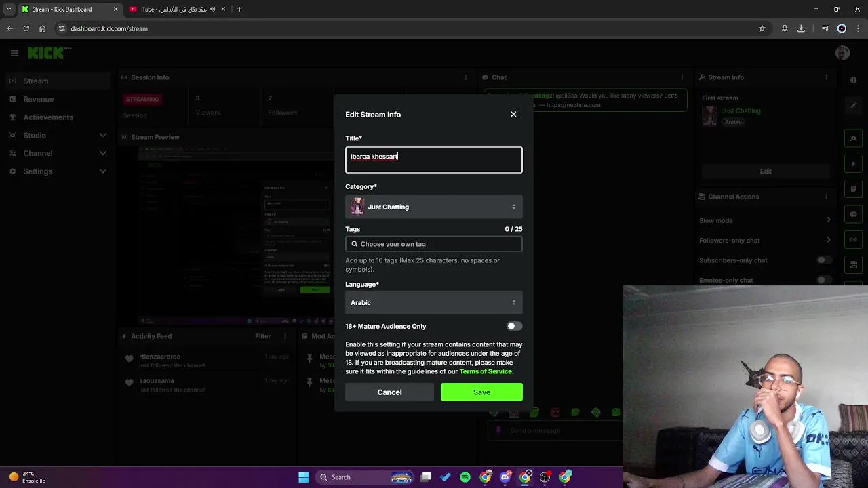Viewport: 868px width, 488px height.
Task: Open the note icon in right rail
Action: click(x=853, y=188)
